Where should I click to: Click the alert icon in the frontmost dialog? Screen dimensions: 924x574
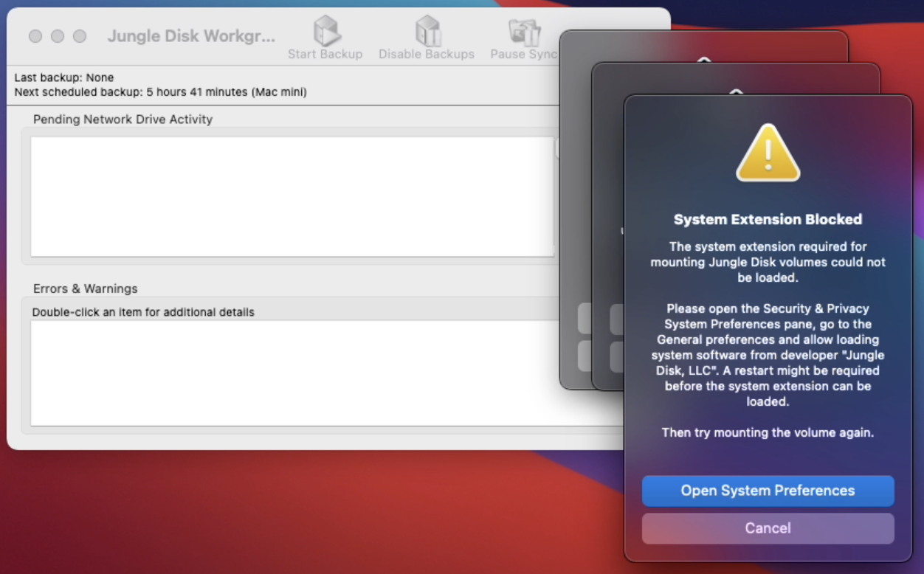pyautogui.click(x=768, y=154)
